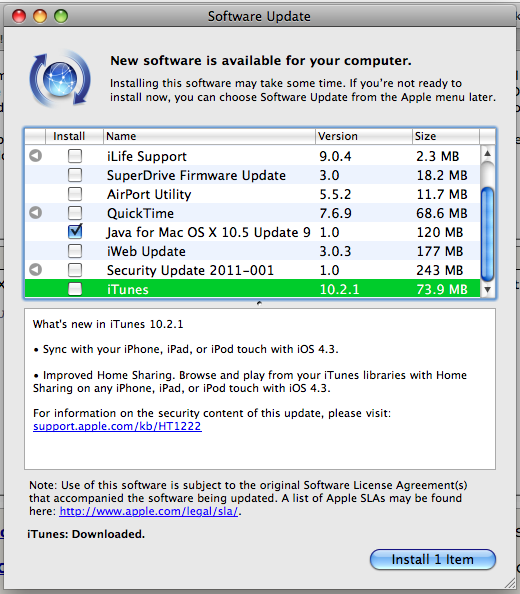Image resolution: width=520 pixels, height=594 pixels.
Task: Click the 73.9 MB size value
Action: pos(442,289)
